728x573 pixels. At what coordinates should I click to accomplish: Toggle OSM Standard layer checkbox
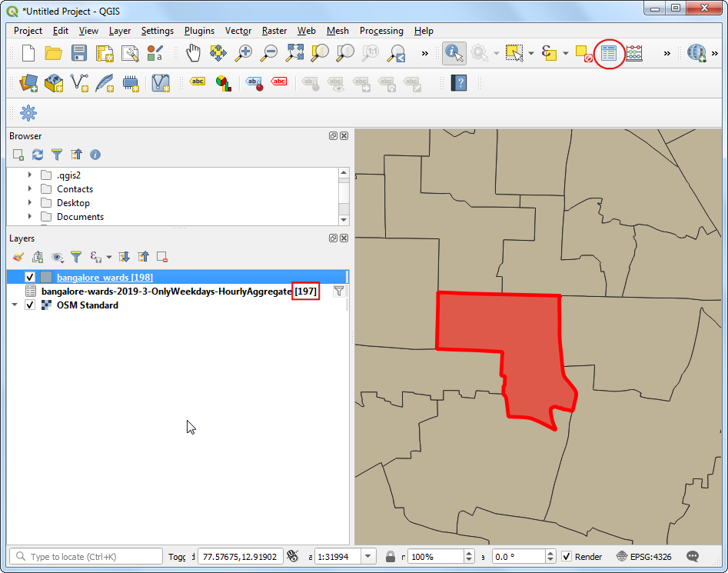pos(31,305)
